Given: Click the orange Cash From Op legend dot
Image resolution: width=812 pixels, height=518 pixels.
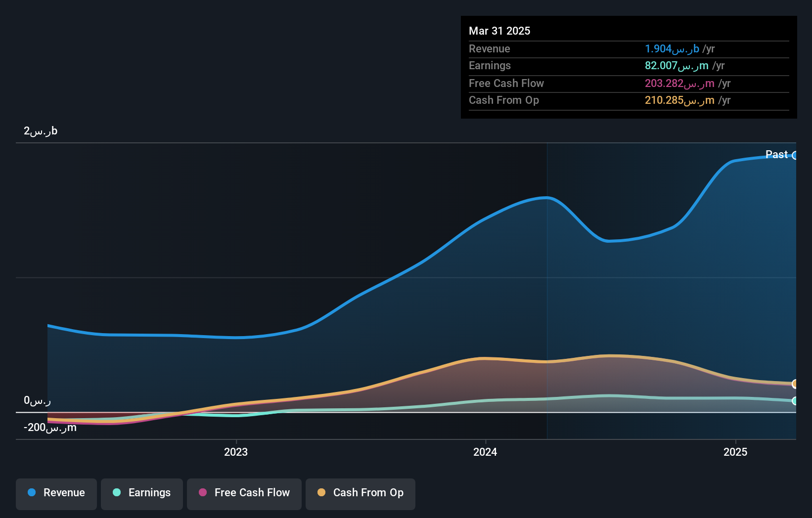Looking at the screenshot, I should click(321, 492).
